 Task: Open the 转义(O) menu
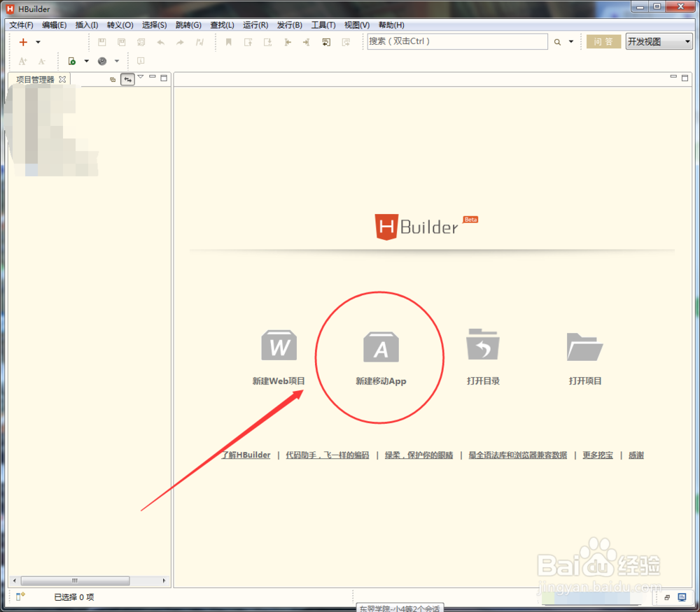(x=120, y=25)
